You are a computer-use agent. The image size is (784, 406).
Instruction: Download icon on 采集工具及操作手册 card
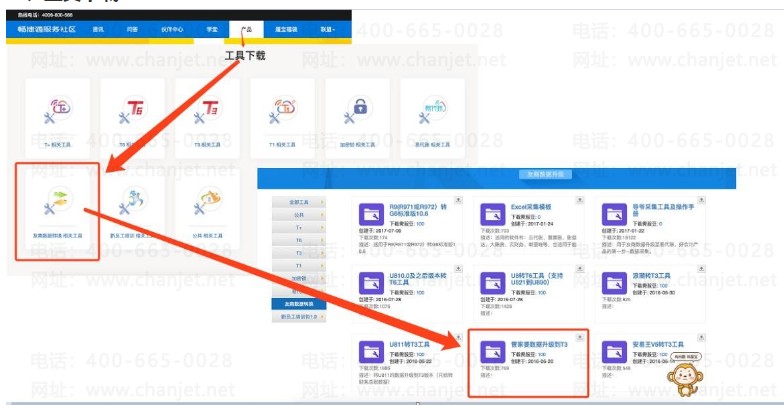pyautogui.click(x=701, y=200)
